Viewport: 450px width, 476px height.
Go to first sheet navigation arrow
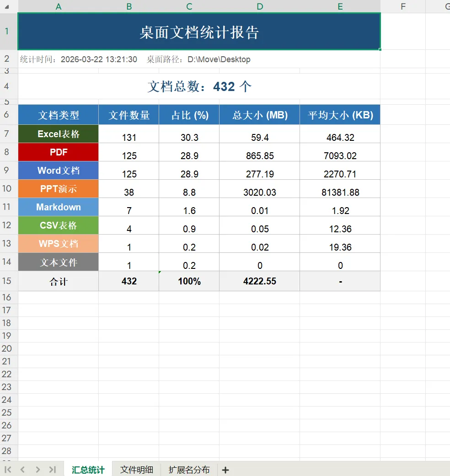point(8,470)
